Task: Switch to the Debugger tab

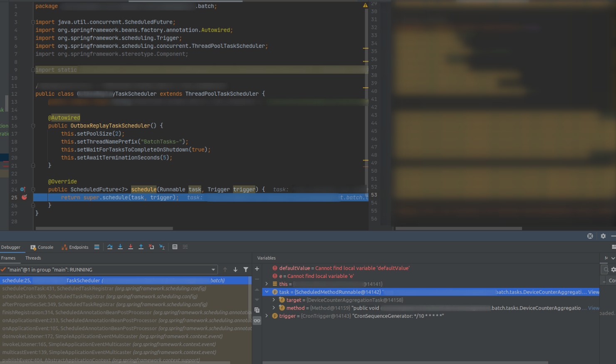Action: pyautogui.click(x=11, y=247)
